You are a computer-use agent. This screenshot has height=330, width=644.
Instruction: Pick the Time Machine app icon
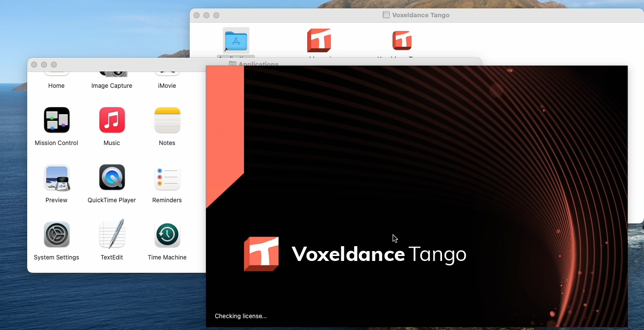(167, 234)
